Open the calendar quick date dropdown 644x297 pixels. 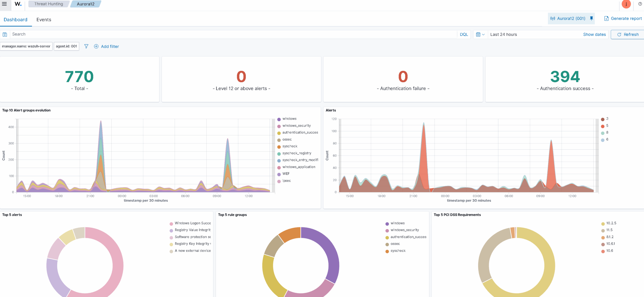click(x=480, y=34)
